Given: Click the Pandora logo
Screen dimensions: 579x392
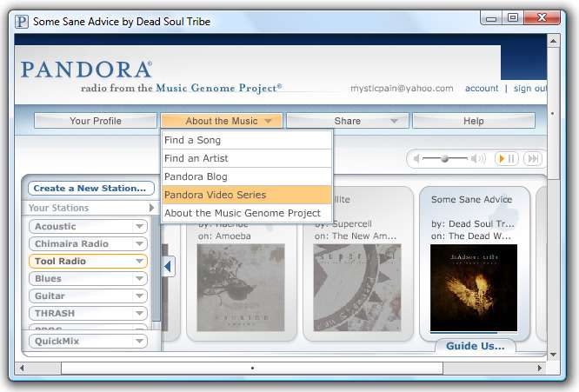Looking at the screenshot, I should pos(86,70).
